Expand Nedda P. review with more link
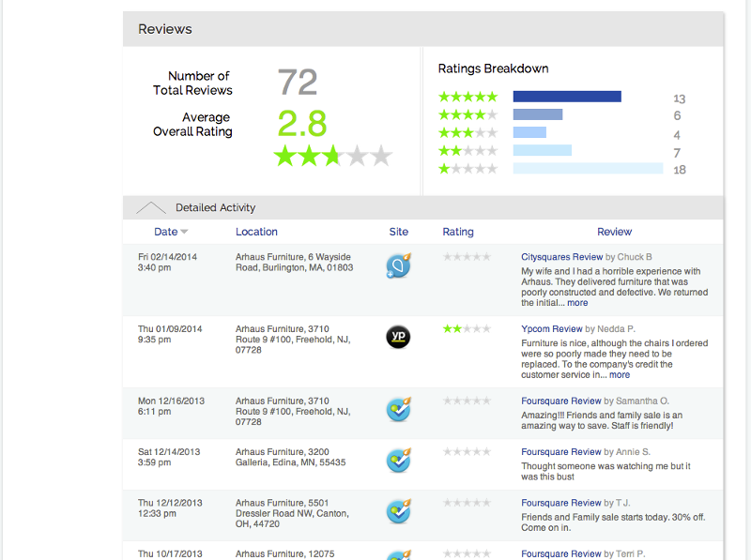 click(x=620, y=375)
